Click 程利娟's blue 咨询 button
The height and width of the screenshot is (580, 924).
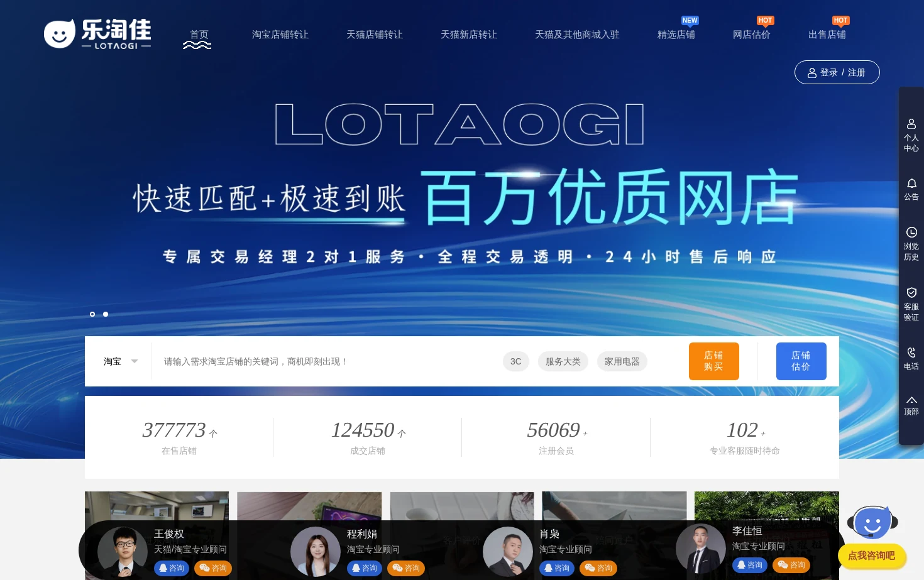click(x=365, y=568)
